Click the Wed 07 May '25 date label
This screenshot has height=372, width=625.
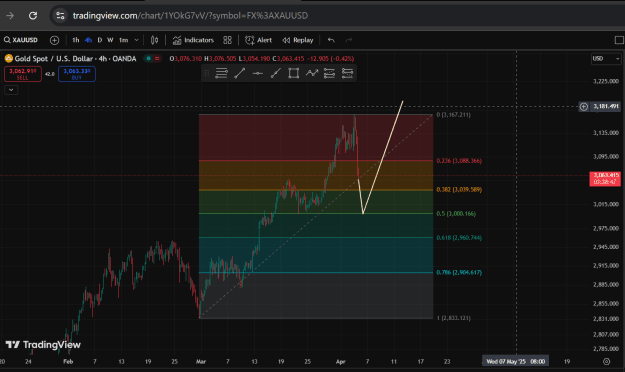[x=515, y=362]
